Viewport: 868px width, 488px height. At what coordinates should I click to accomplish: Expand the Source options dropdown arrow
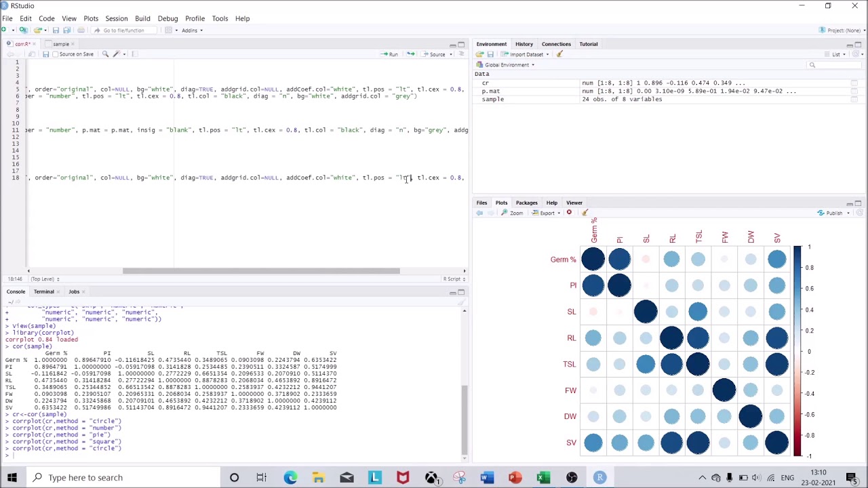tap(451, 54)
